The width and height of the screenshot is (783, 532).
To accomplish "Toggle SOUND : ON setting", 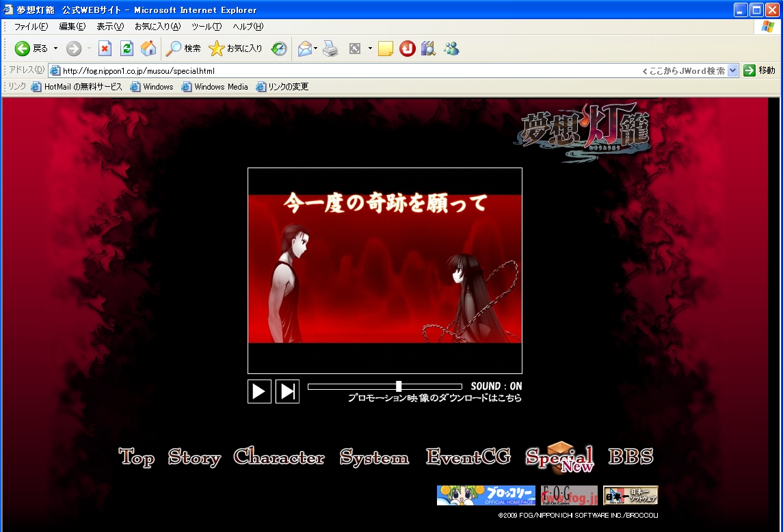I will (x=496, y=386).
